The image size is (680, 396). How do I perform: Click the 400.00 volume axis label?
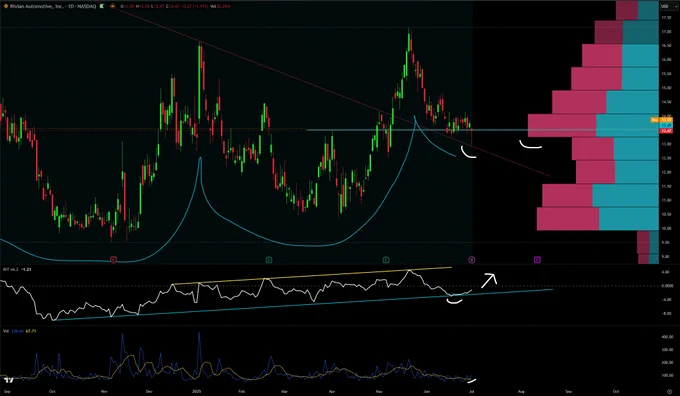point(667,337)
